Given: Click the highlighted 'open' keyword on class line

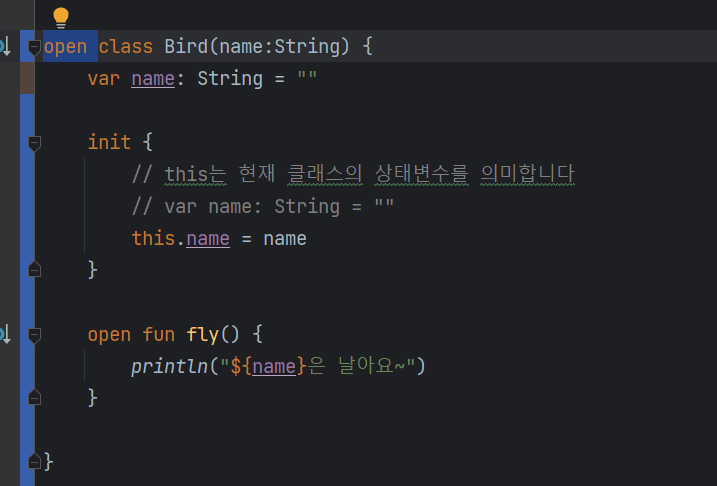Looking at the screenshot, I should coord(65,47).
